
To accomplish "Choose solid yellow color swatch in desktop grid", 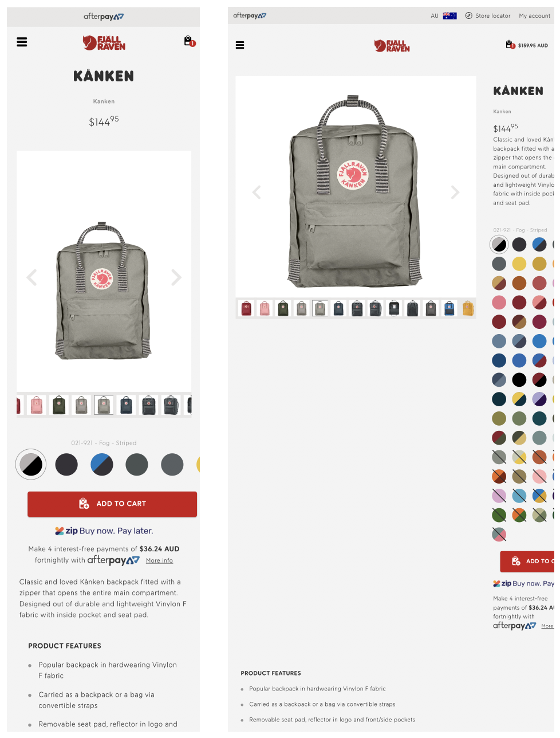I will 519,264.
